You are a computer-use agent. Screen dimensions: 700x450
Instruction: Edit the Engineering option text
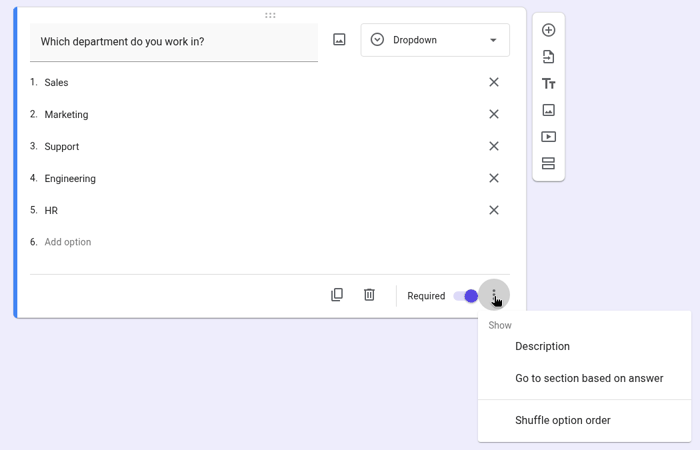point(70,179)
